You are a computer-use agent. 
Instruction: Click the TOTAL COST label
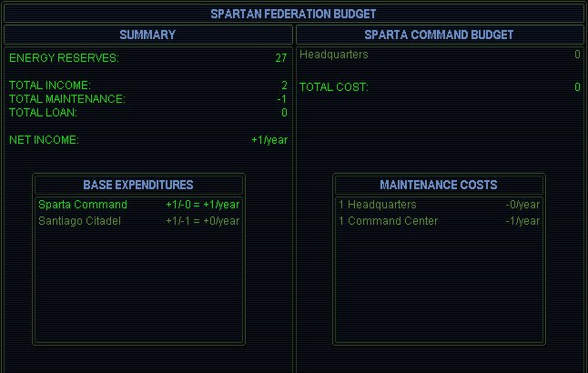(334, 87)
